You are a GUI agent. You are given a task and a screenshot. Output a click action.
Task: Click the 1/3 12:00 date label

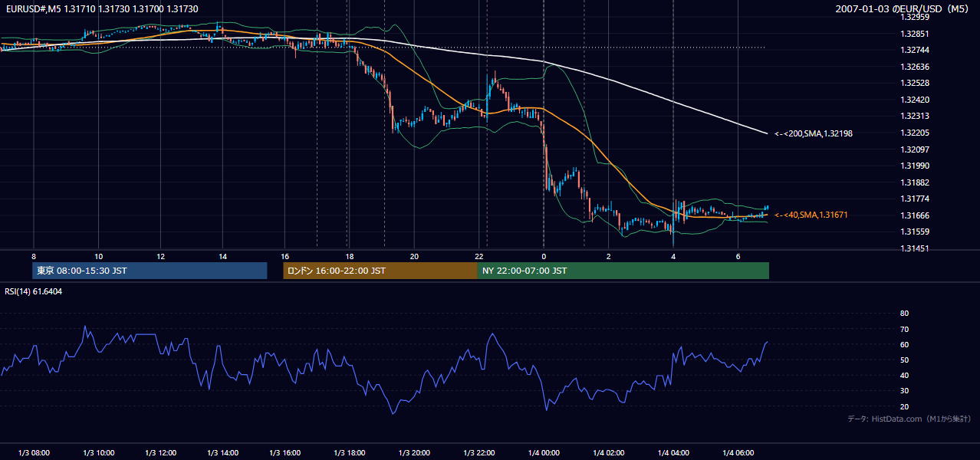[x=160, y=453]
